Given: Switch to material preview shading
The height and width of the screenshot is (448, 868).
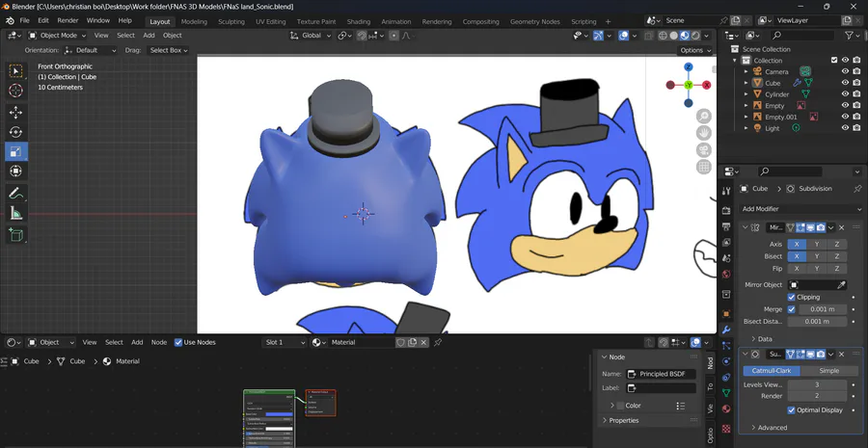Looking at the screenshot, I should click(685, 36).
